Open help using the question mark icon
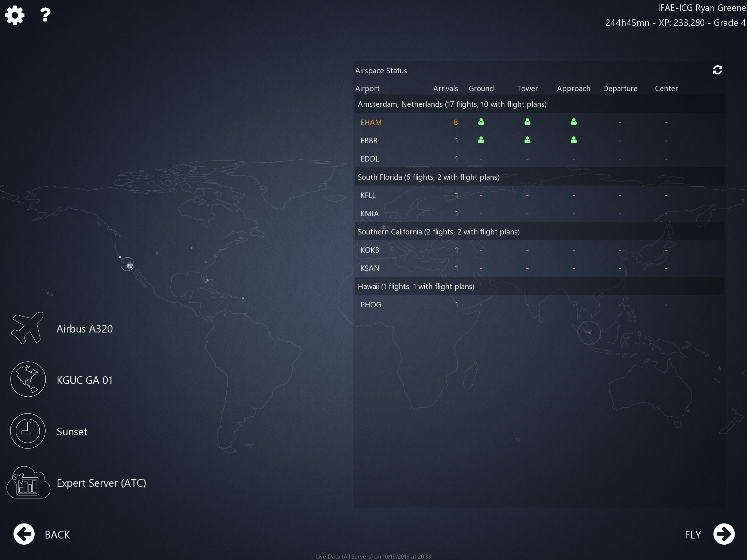 [x=45, y=15]
